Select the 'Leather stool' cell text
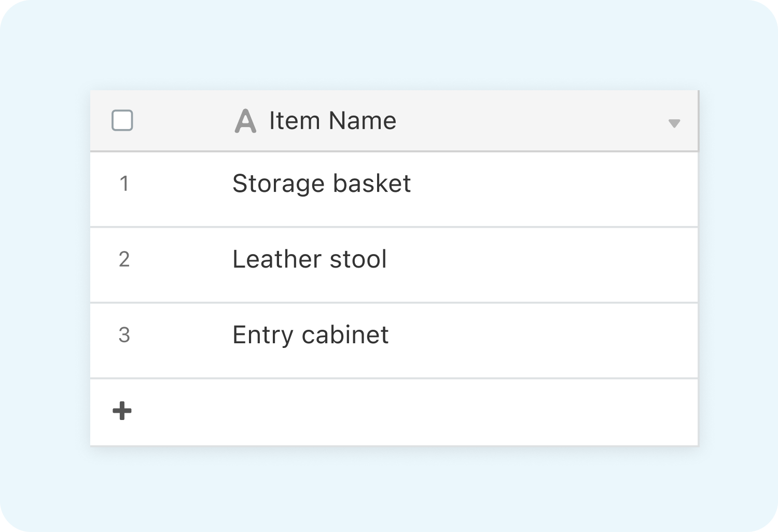Image resolution: width=778 pixels, height=532 pixels. coord(310,259)
